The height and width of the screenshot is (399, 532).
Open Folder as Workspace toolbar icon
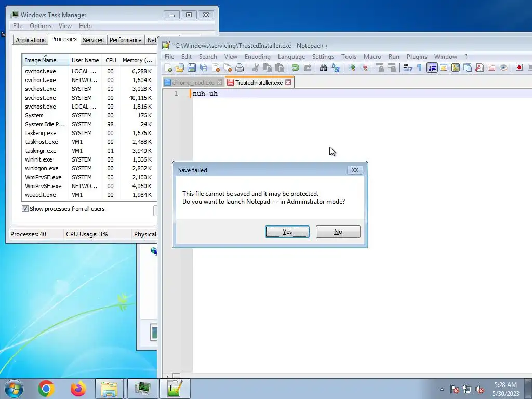pos(491,68)
